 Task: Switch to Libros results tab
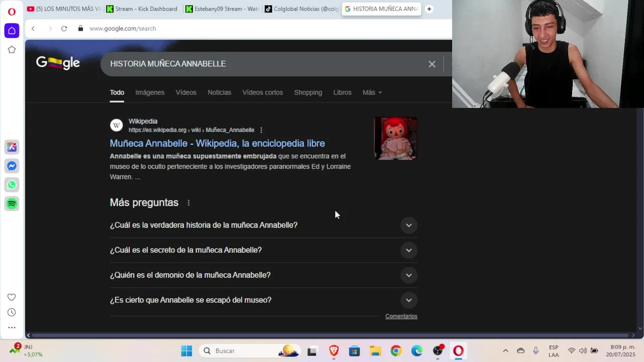tap(342, 93)
